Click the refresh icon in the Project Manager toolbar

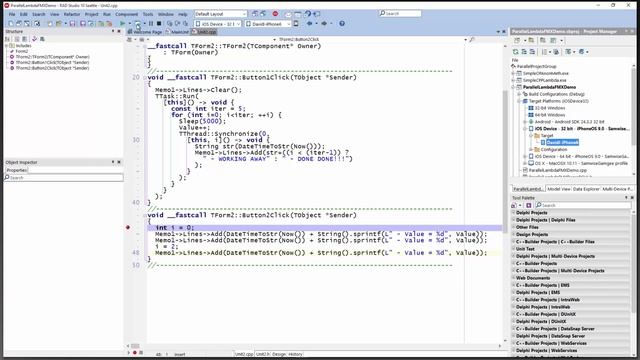tap(516, 52)
